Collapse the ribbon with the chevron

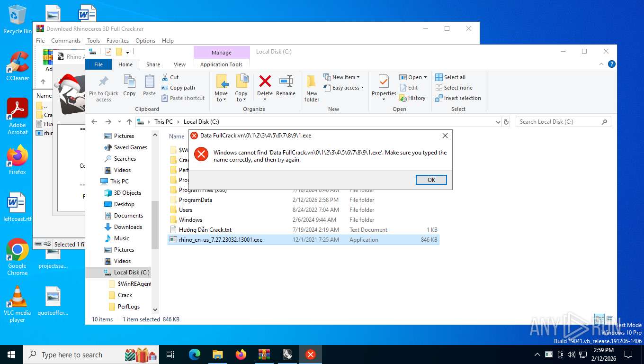click(602, 64)
